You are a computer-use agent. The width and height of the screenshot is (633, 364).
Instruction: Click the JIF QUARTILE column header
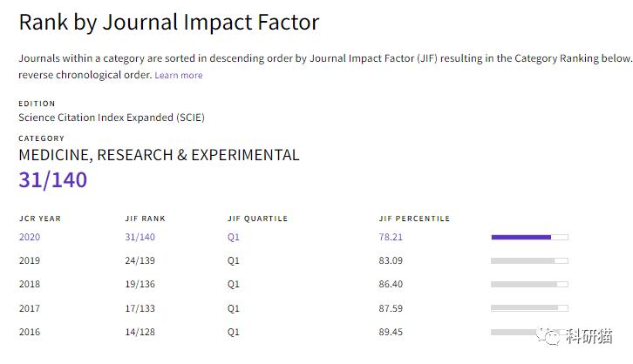click(x=257, y=219)
